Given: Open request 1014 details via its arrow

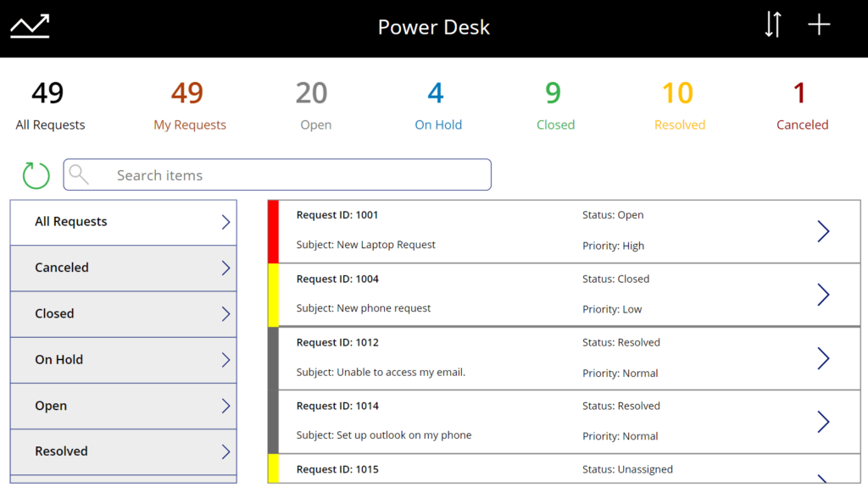Looking at the screenshot, I should [823, 423].
